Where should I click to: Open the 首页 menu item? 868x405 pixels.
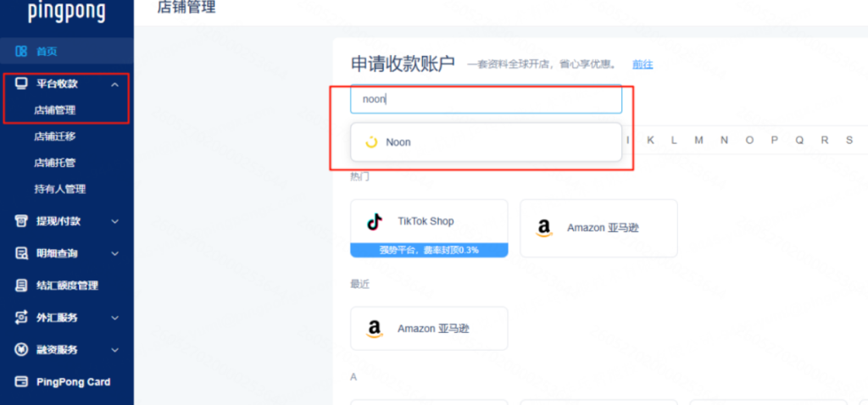(66, 52)
